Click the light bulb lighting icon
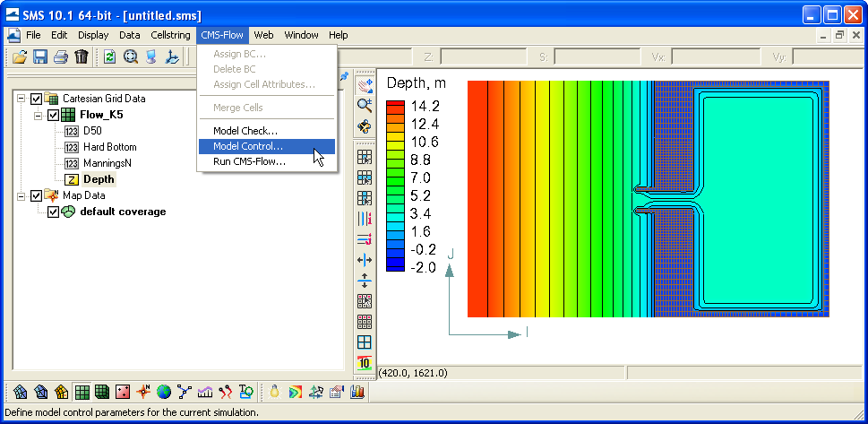Viewport: 868px width, 424px height. (275, 393)
